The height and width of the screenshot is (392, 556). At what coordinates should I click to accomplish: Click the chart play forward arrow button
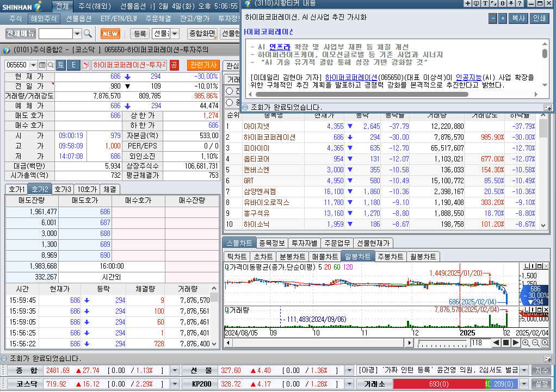(x=516, y=343)
